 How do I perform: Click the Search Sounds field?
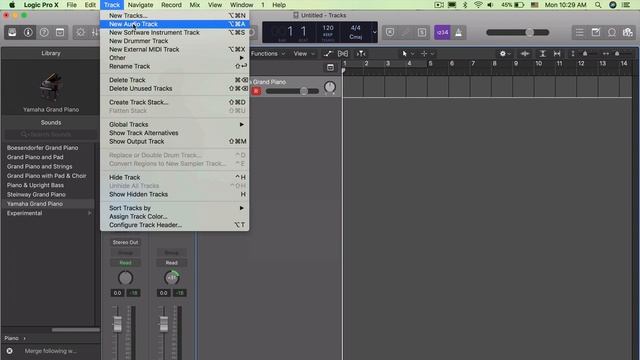pos(50,134)
